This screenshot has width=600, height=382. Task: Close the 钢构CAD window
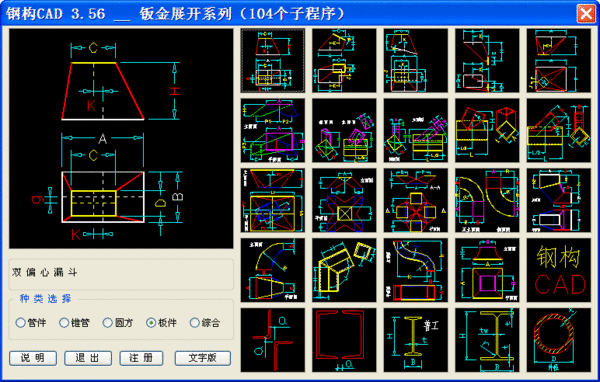tap(586, 14)
